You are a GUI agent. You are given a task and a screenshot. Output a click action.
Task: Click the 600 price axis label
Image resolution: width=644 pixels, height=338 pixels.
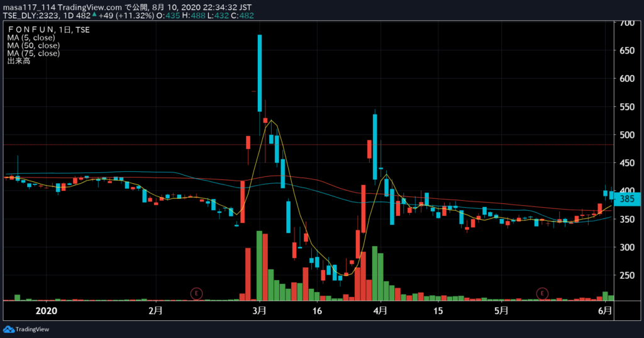point(627,79)
